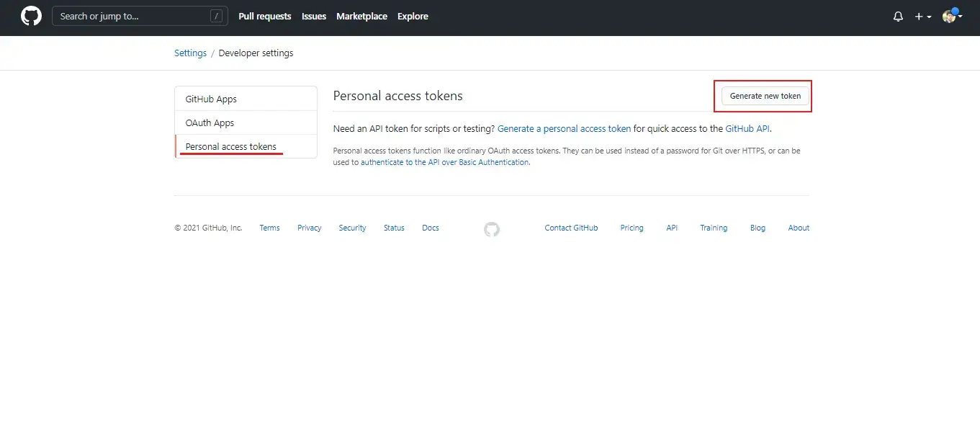Viewport: 980px width, 428px height.
Task: Open Generate a personal access token link
Action: pos(564,128)
